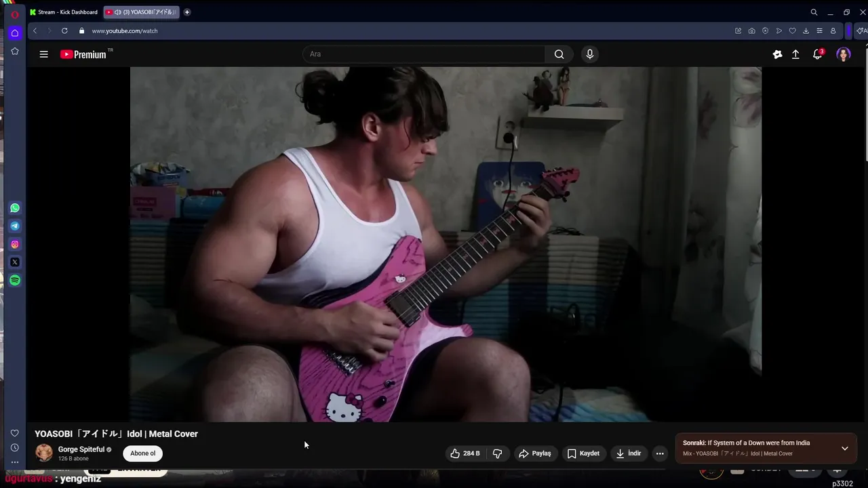Download video with İndir button

point(628,453)
